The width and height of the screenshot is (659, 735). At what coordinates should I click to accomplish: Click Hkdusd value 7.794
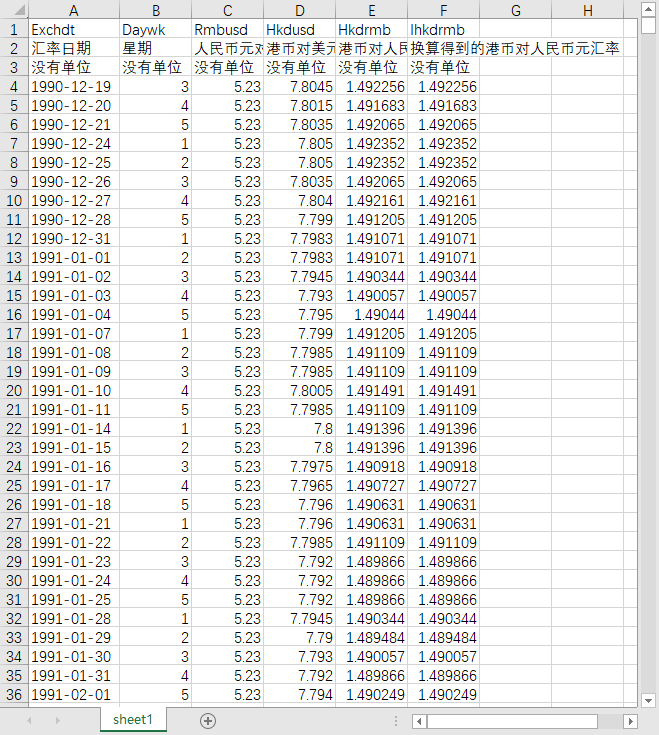pos(300,694)
